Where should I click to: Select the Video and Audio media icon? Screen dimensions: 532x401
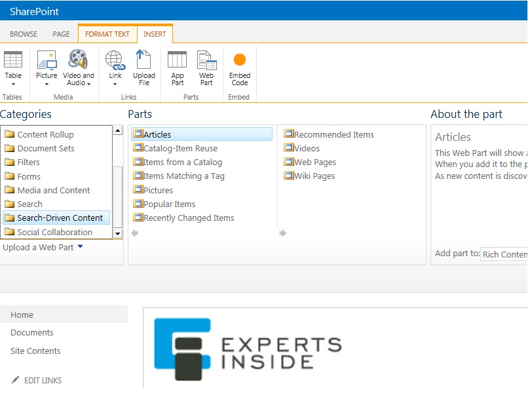[x=77, y=66]
